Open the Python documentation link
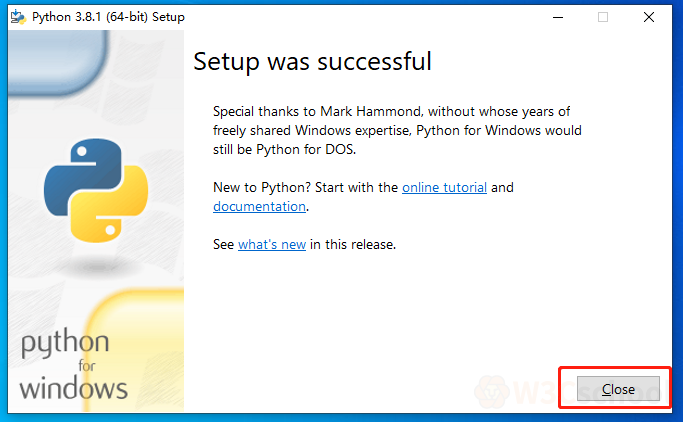The height and width of the screenshot is (422, 683). (x=259, y=206)
